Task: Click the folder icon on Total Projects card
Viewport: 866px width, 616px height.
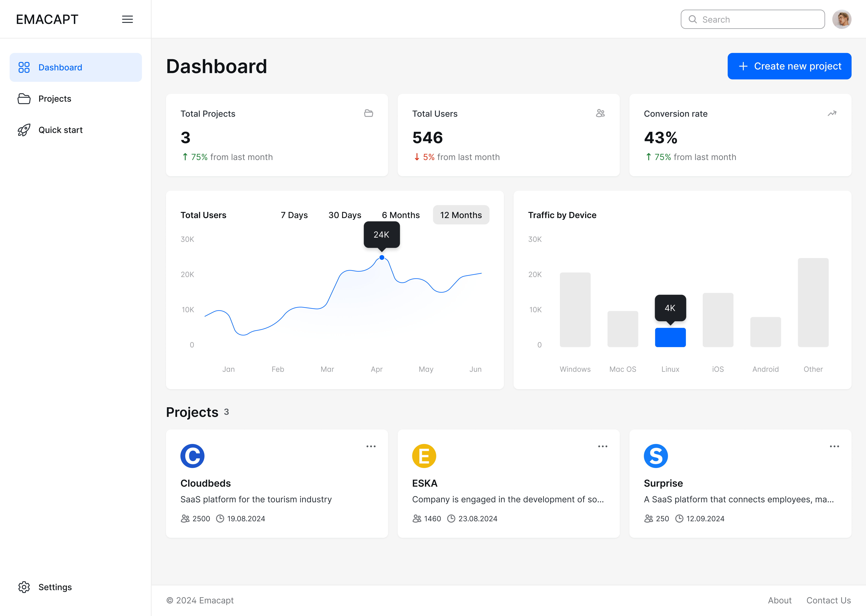Action: coord(369,113)
